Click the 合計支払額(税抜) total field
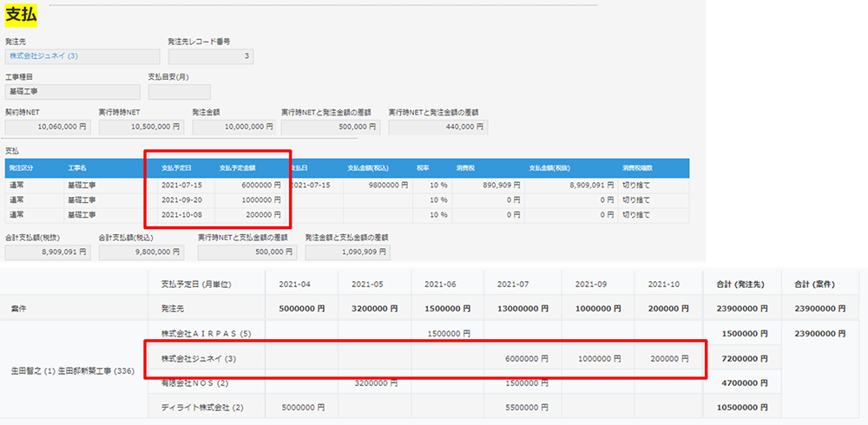The width and height of the screenshot is (868, 425). click(x=48, y=252)
